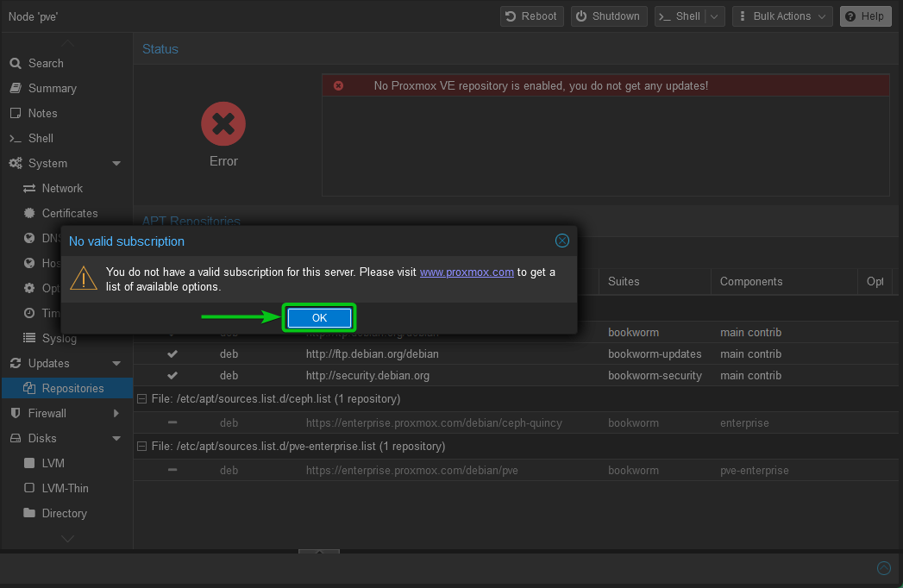Open the LVM-Thin page

[65, 488]
